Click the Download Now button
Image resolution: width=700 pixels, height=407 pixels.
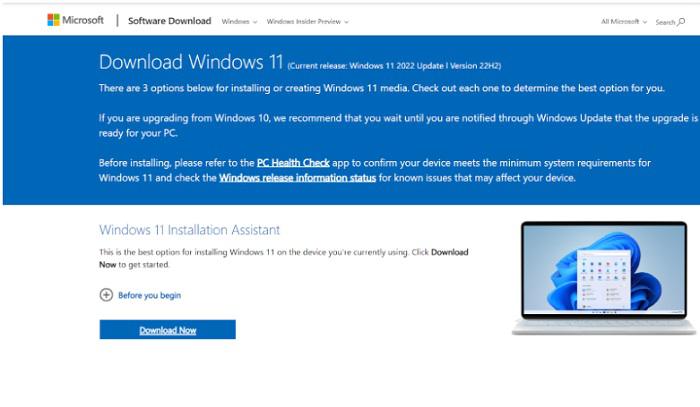(167, 329)
